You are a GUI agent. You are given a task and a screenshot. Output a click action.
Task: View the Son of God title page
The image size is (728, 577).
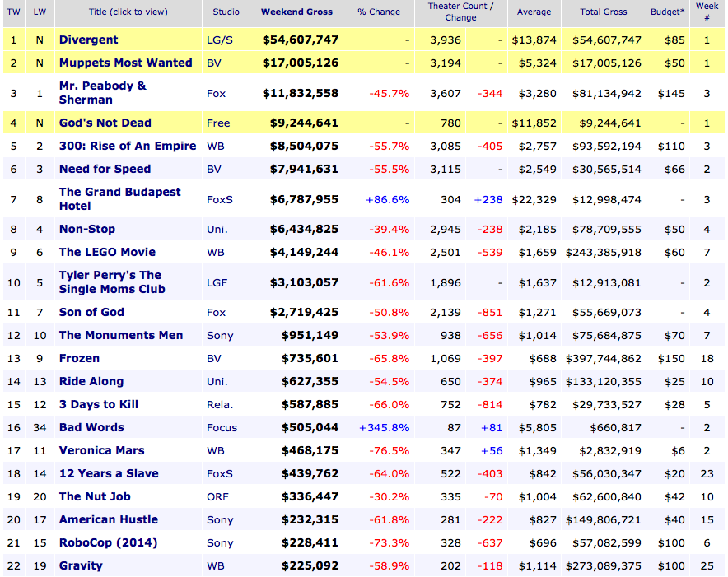point(91,313)
